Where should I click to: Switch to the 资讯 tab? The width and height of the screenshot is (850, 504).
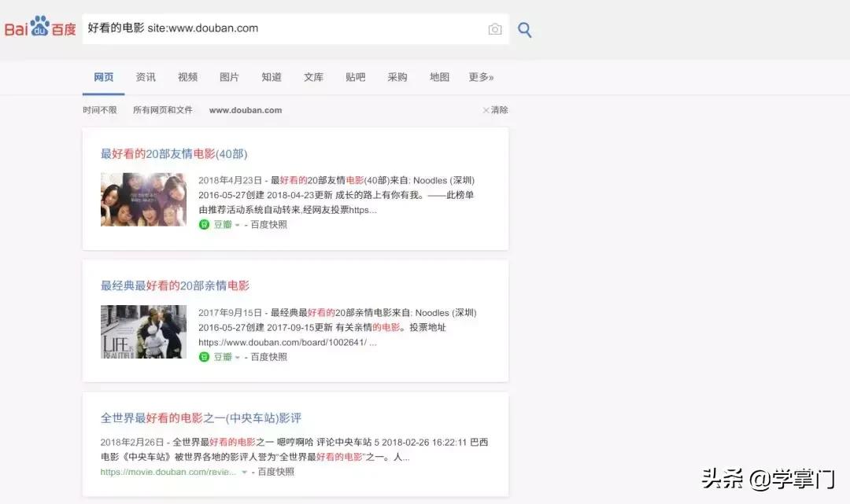pos(146,77)
